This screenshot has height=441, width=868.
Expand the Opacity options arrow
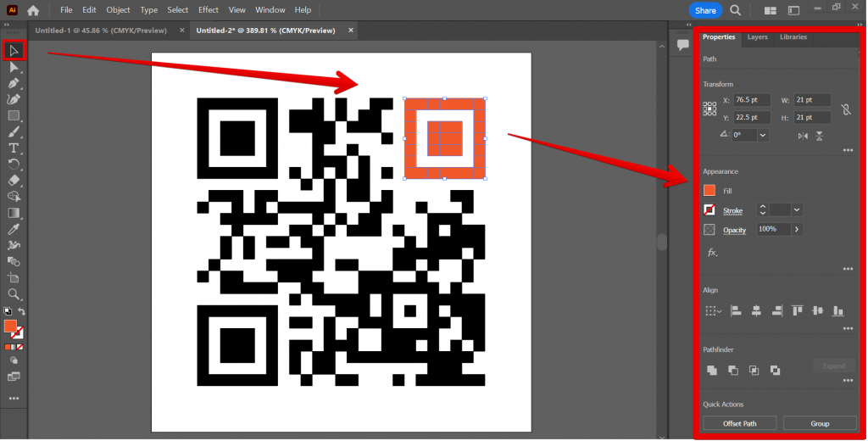(x=797, y=229)
